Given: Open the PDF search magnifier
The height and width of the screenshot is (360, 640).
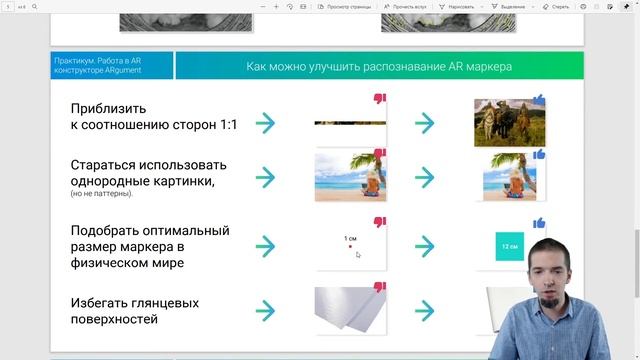Looking at the screenshot, I should tap(35, 7).
